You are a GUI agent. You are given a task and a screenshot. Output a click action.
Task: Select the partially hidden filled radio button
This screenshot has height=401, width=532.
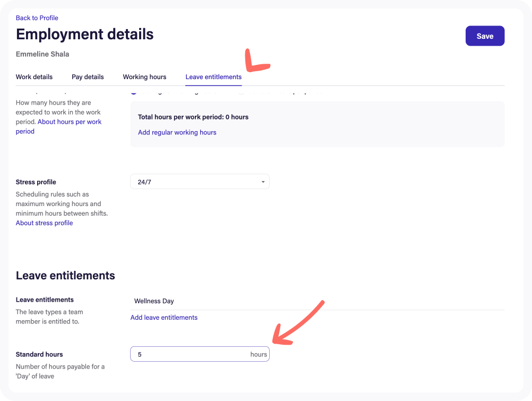(133, 92)
